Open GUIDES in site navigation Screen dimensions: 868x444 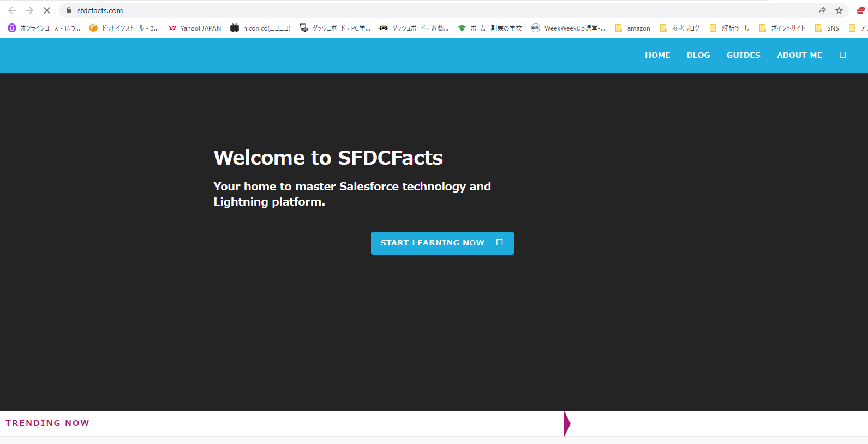[743, 55]
